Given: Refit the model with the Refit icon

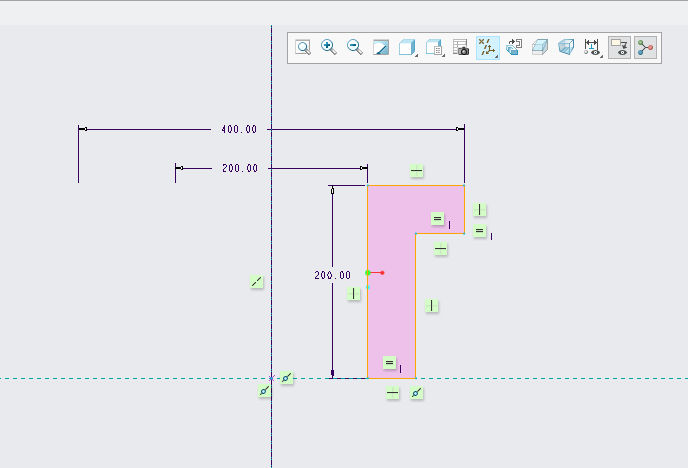Looking at the screenshot, I should tap(303, 47).
